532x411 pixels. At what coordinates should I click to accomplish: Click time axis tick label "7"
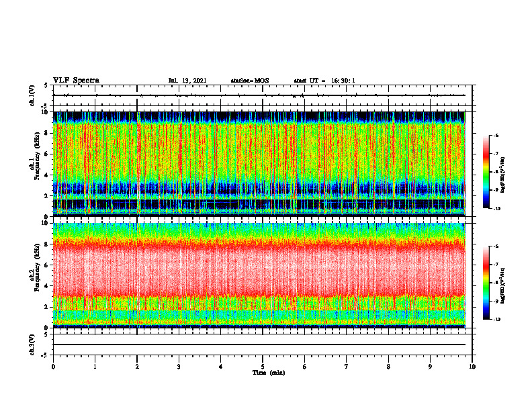click(x=347, y=367)
